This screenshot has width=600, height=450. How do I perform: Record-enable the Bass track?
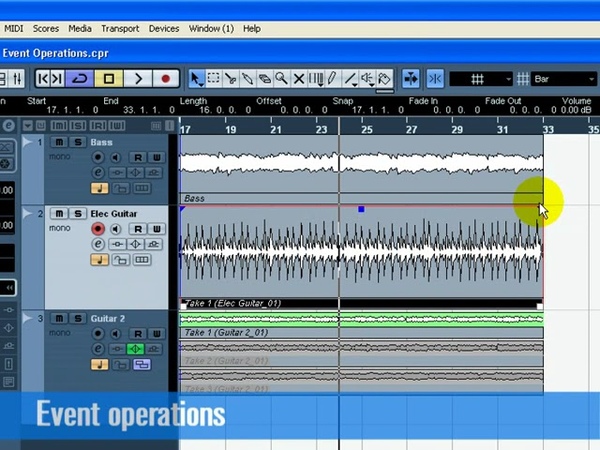(98, 157)
